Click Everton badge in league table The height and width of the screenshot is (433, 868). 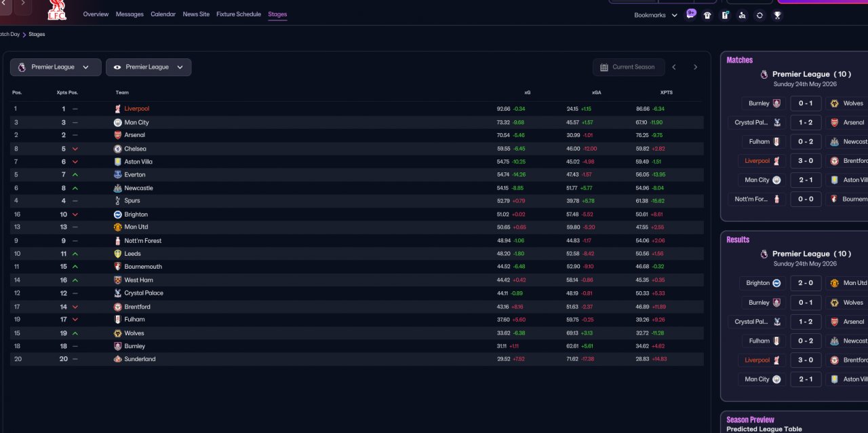117,174
